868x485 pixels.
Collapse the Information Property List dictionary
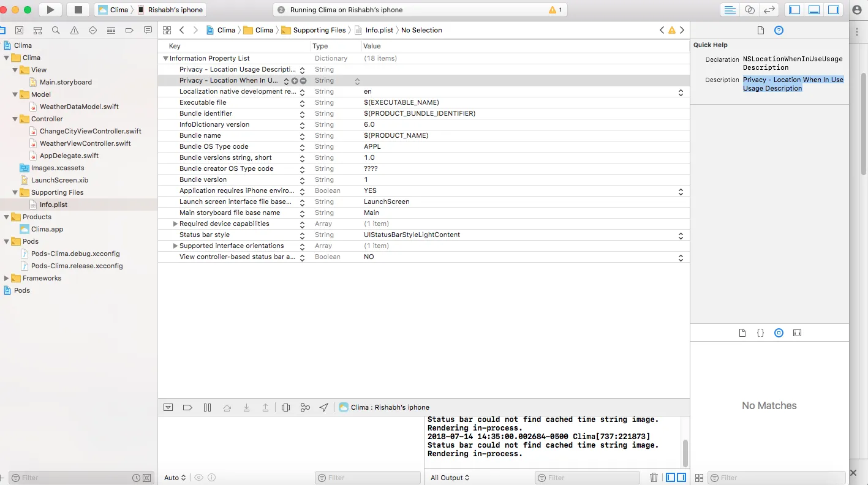click(x=165, y=58)
